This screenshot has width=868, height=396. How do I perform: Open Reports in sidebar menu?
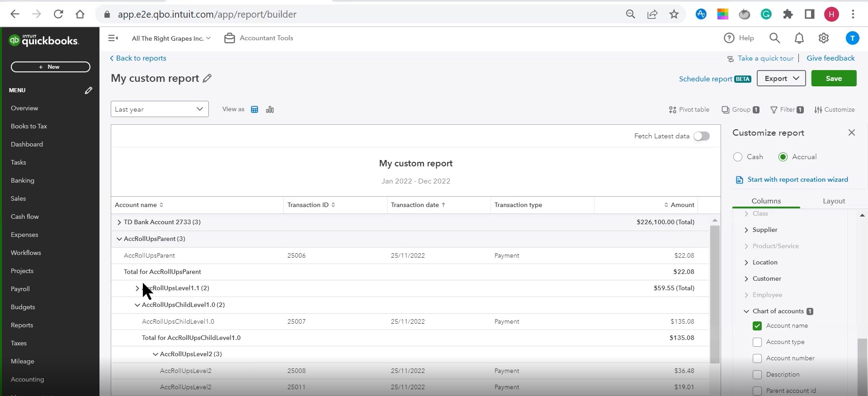click(x=22, y=325)
